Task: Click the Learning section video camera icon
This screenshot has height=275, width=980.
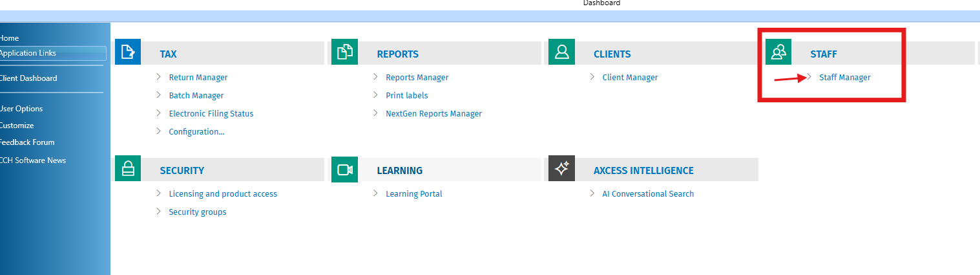Action: pos(344,168)
